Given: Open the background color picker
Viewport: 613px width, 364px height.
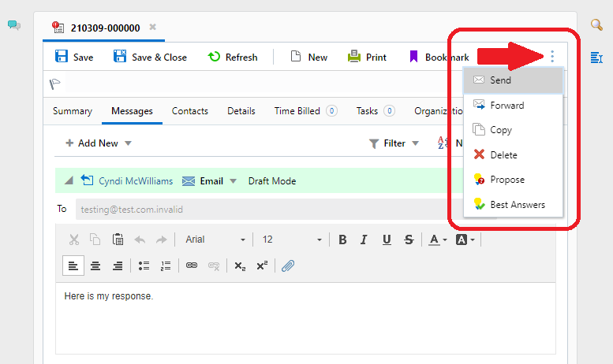Looking at the screenshot, I should 465,240.
